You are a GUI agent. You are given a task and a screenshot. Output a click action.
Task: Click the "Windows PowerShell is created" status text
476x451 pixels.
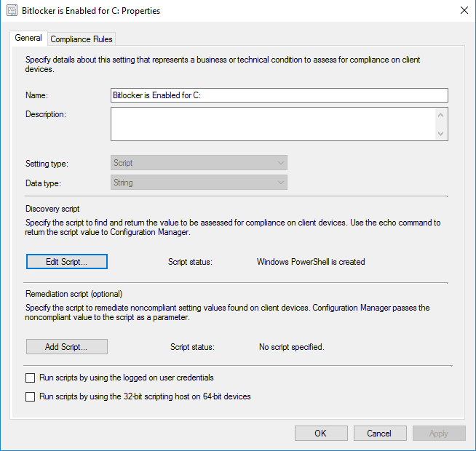[x=311, y=261]
